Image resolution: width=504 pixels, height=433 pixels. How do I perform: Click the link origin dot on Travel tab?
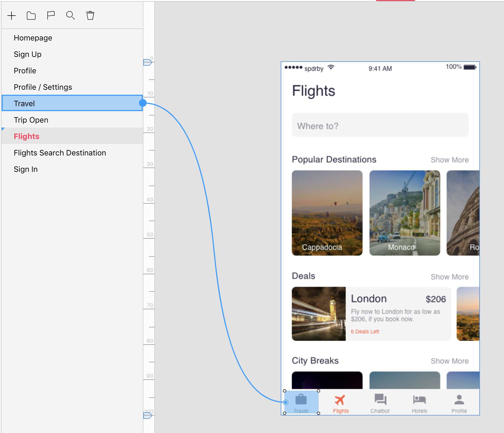click(x=286, y=402)
